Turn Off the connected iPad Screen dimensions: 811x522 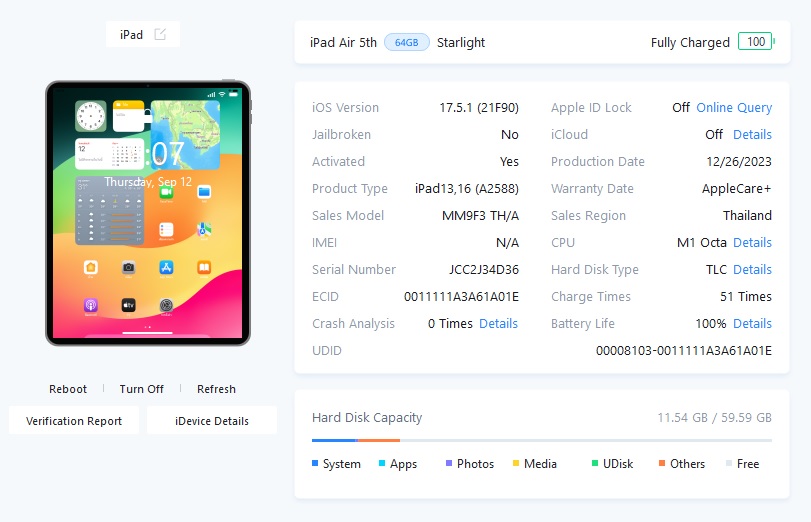[141, 389]
